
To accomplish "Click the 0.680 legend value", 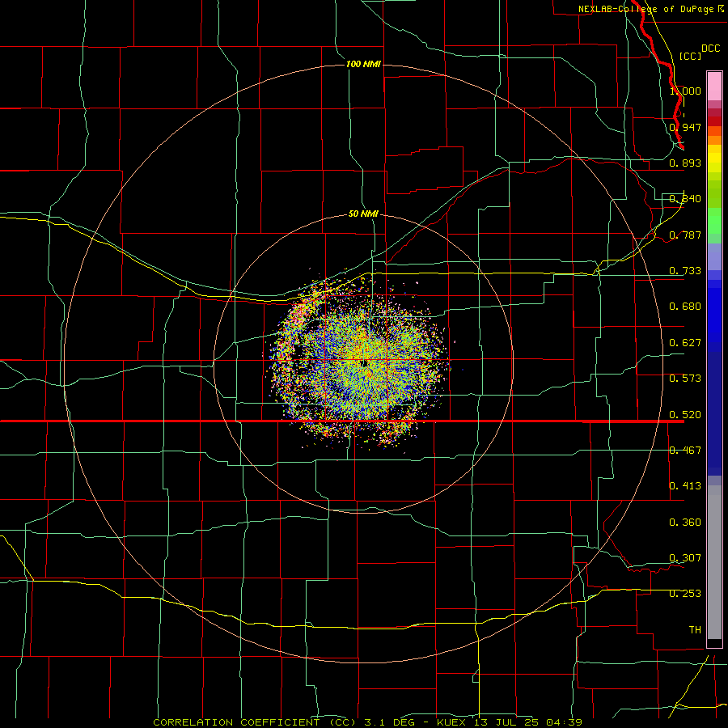I will point(685,307).
